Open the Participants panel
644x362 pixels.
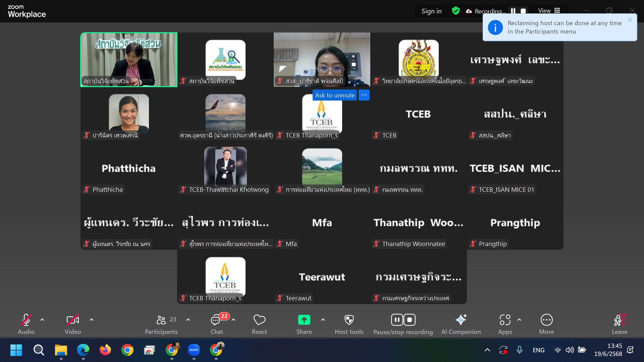pyautogui.click(x=161, y=324)
